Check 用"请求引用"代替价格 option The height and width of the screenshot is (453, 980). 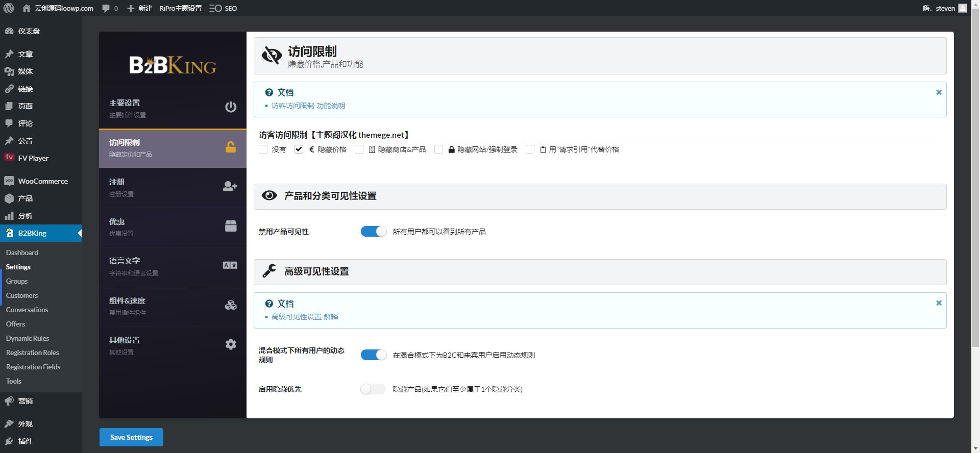[x=530, y=149]
